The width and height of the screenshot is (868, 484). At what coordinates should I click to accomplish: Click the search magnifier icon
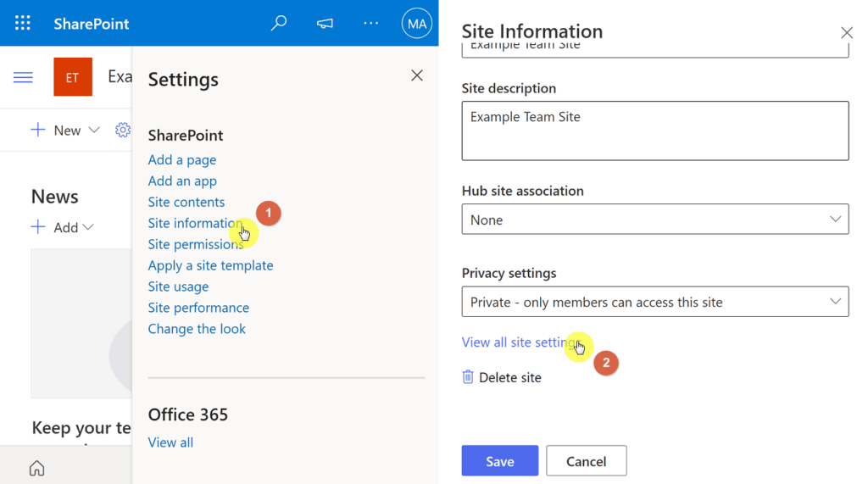(x=278, y=23)
